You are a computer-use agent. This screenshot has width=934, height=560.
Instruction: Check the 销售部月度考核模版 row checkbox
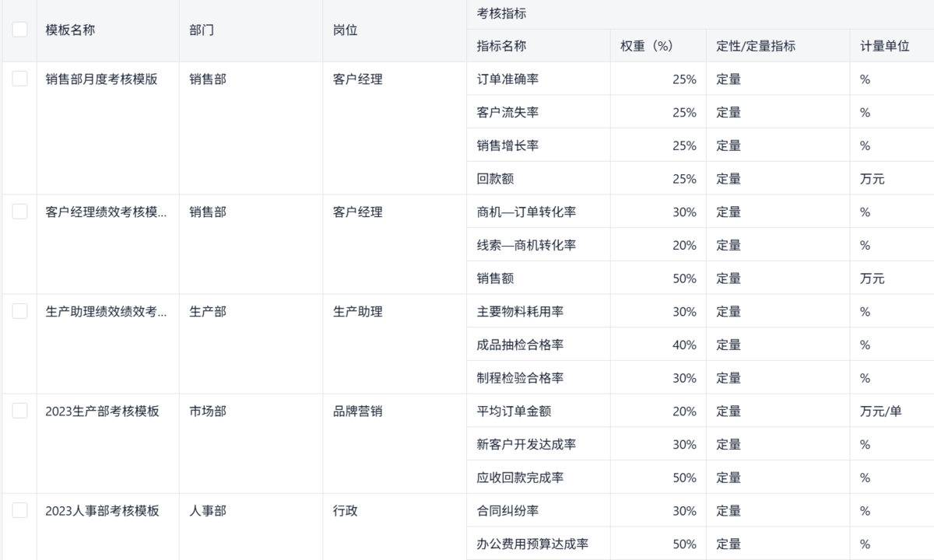19,79
